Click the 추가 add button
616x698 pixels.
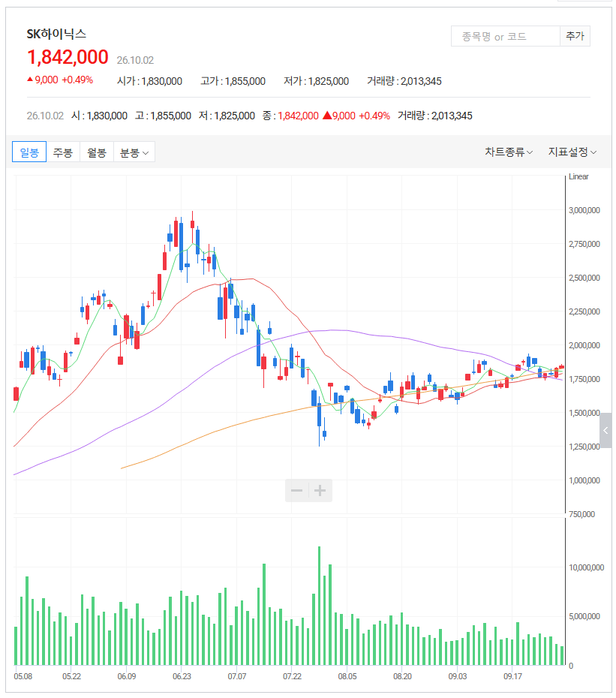coord(575,36)
